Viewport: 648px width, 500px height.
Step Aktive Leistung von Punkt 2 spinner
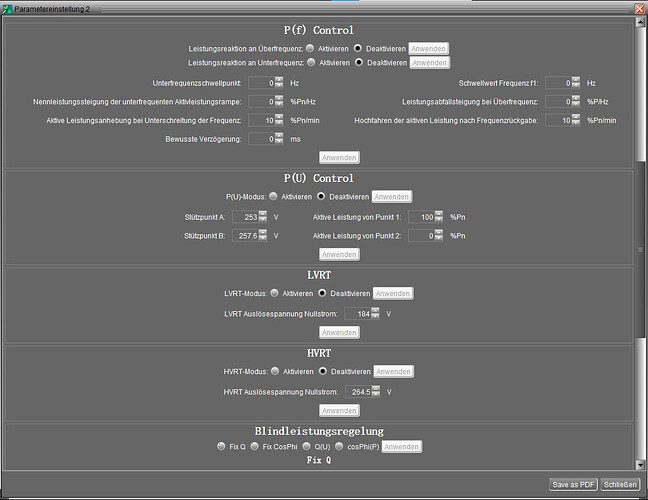439,236
